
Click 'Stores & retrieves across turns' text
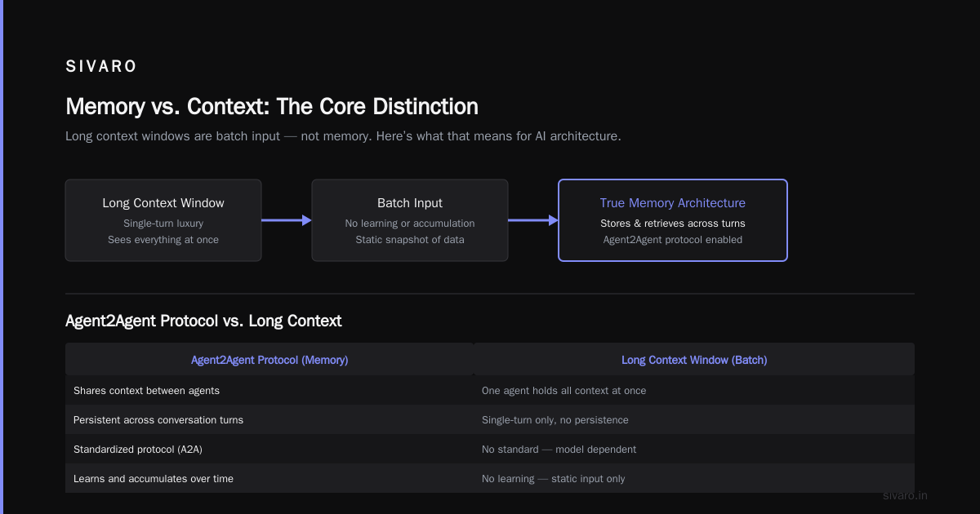pos(673,223)
